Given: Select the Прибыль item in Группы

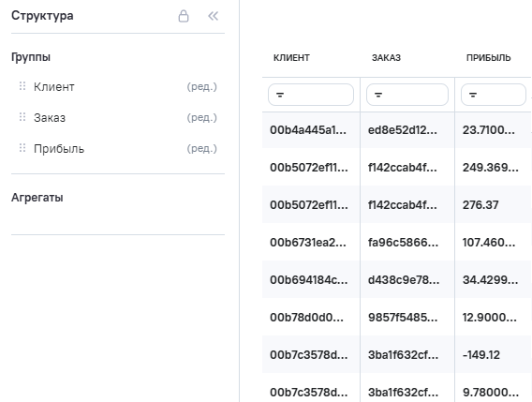Looking at the screenshot, I should point(59,149).
